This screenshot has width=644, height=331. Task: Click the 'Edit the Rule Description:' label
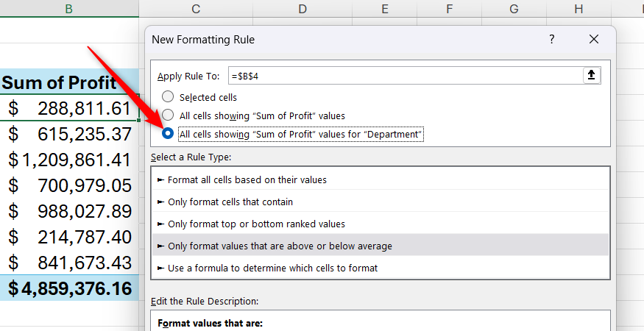205,301
